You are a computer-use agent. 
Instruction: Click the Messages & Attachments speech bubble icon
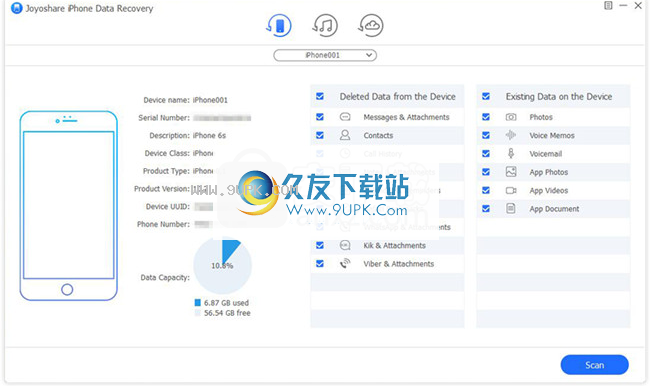click(345, 117)
